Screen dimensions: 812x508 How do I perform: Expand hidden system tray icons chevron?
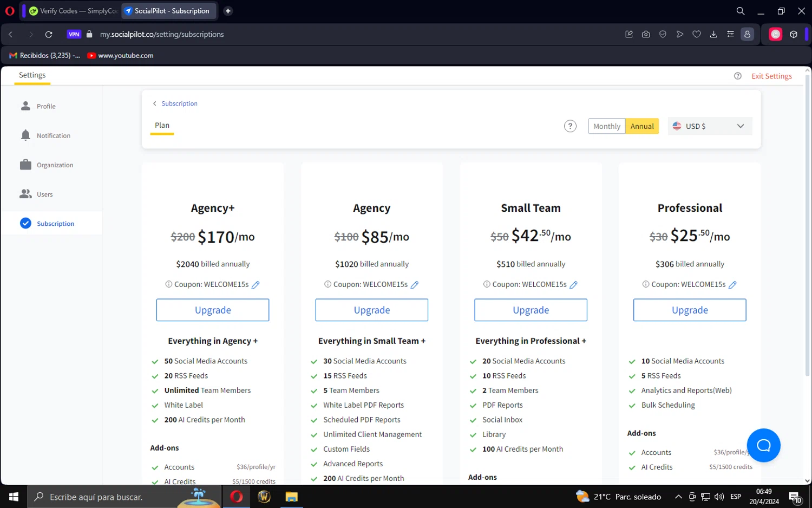point(678,497)
